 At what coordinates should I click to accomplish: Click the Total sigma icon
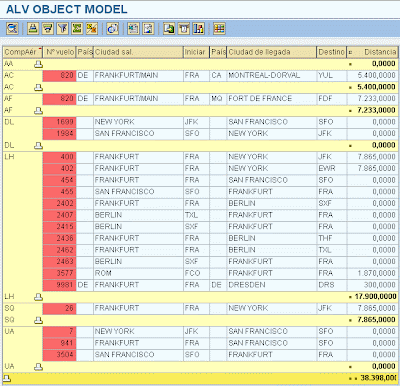pos(77,28)
